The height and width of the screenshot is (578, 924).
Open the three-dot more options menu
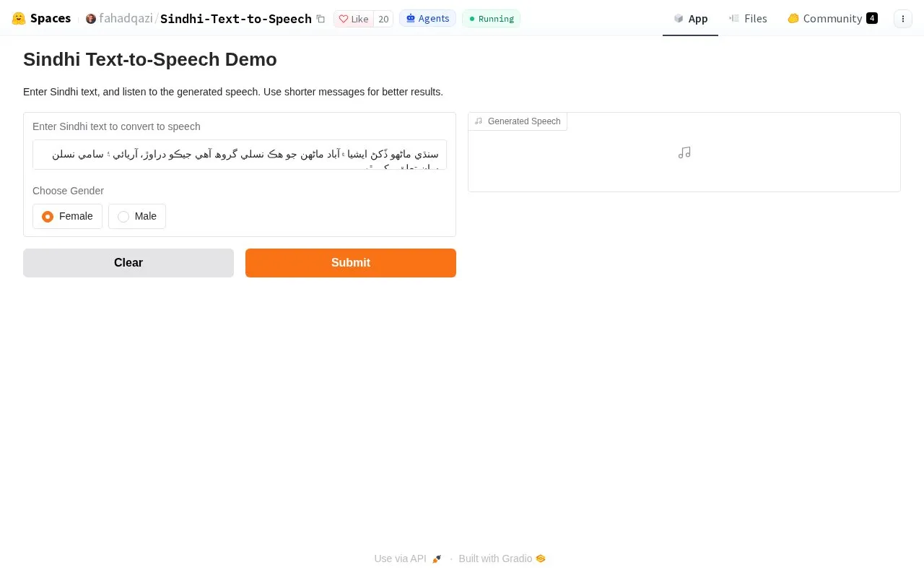pos(903,19)
